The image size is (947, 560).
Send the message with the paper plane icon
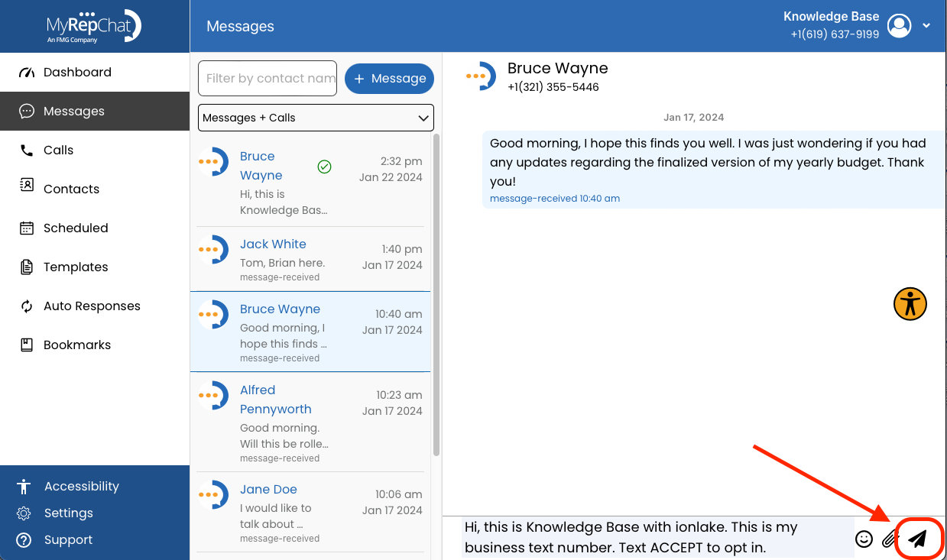[917, 538]
